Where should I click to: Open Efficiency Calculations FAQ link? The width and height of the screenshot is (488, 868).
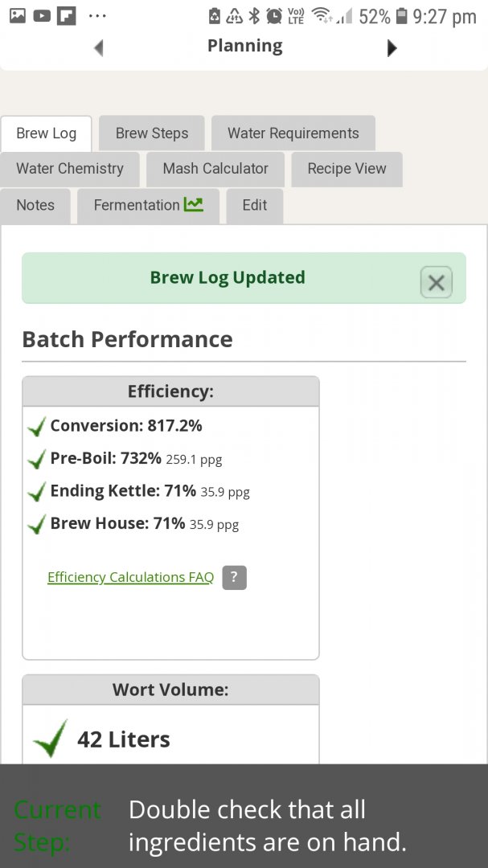[130, 577]
